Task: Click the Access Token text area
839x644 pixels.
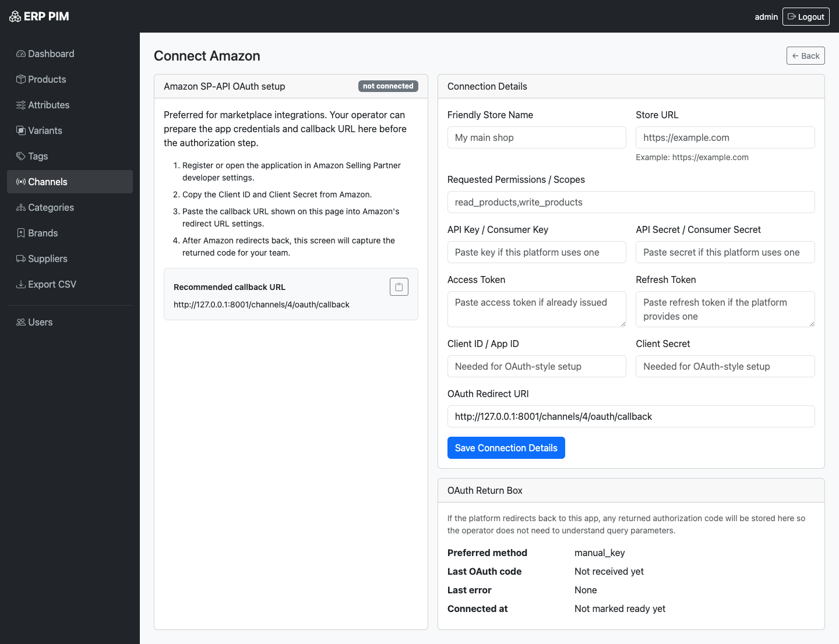Action: (536, 309)
